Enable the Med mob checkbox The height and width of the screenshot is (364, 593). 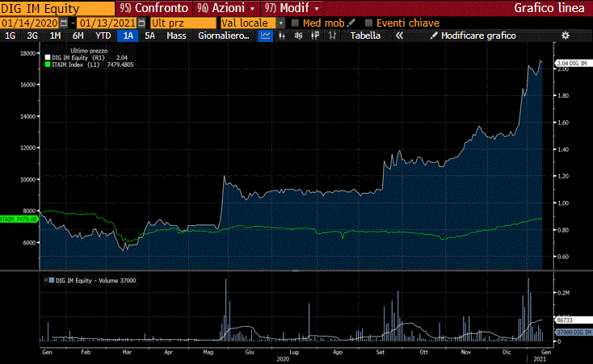[296, 23]
